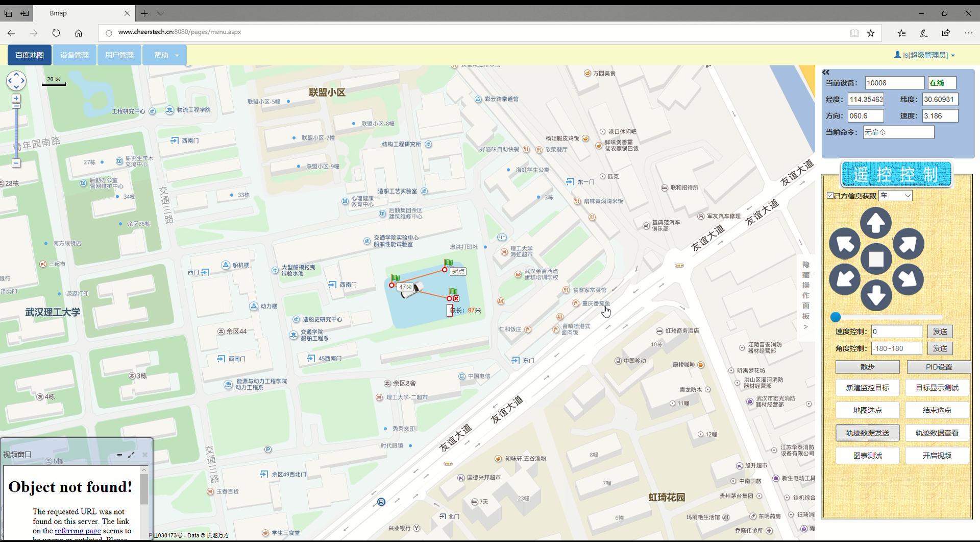
Task: Add page to favorites star
Action: [871, 33]
